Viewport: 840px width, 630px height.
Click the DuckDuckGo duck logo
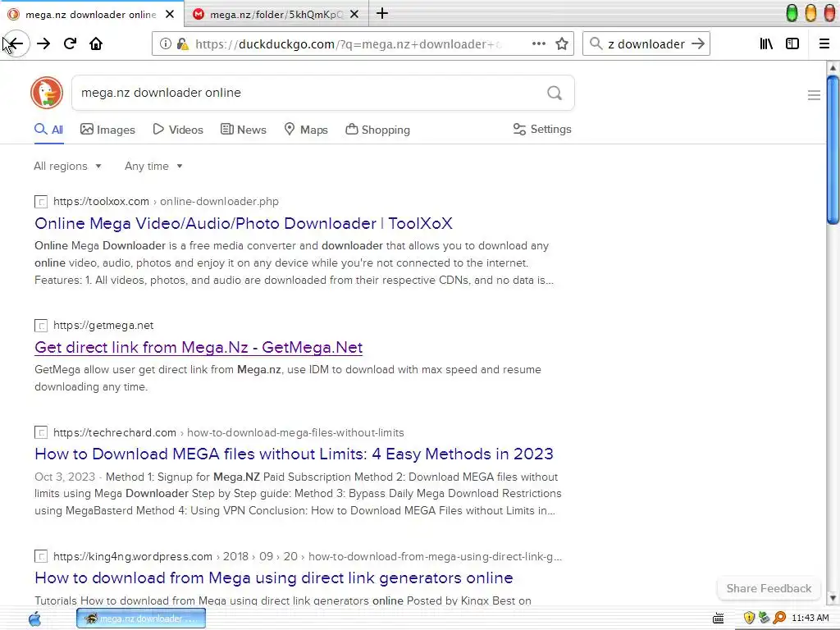point(47,93)
